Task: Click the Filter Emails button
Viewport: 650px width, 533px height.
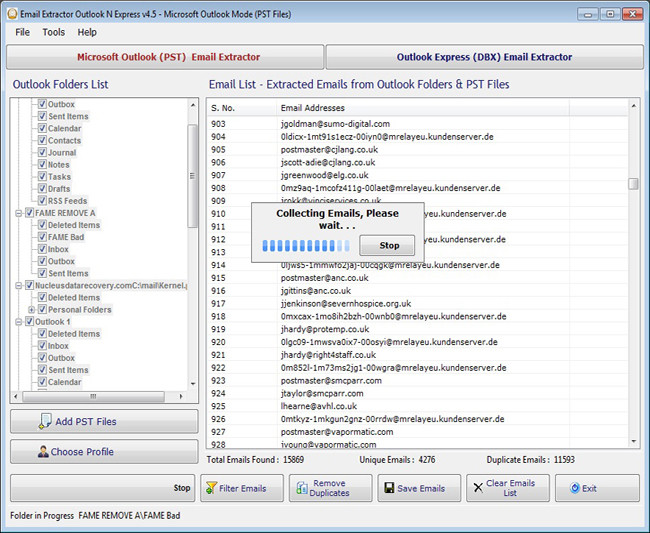Action: click(242, 488)
